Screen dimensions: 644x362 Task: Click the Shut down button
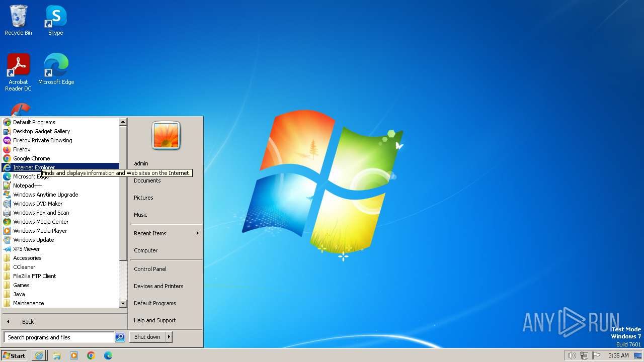[x=147, y=337]
